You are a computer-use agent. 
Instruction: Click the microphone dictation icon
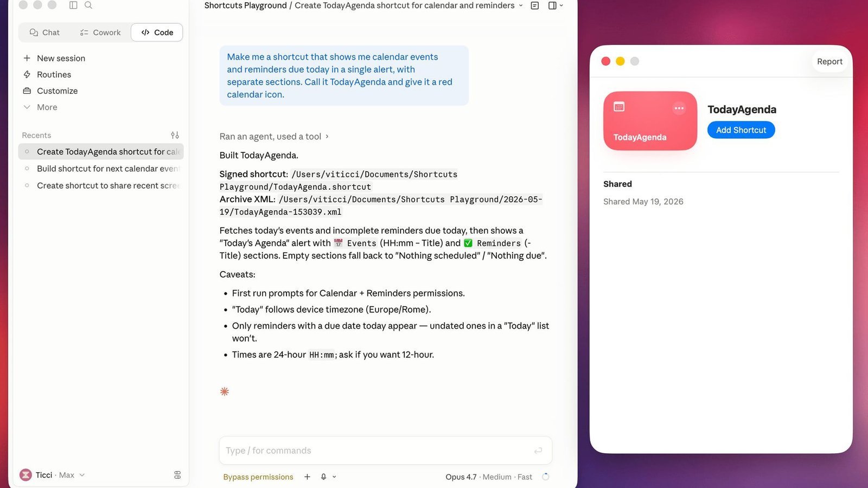click(x=323, y=477)
